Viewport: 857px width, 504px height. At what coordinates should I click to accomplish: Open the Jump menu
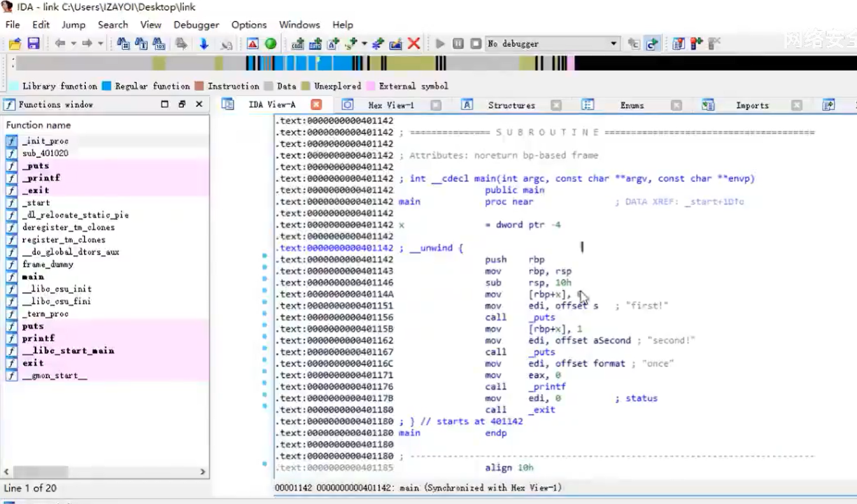[73, 25]
